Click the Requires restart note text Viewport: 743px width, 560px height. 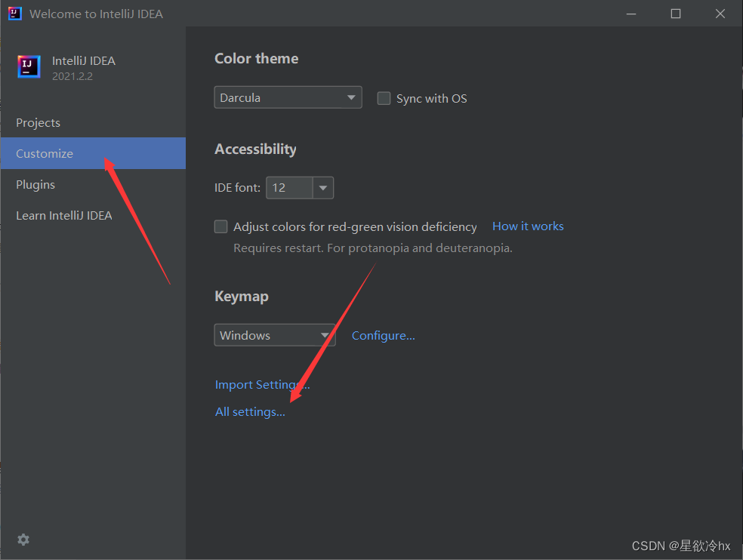coord(373,248)
